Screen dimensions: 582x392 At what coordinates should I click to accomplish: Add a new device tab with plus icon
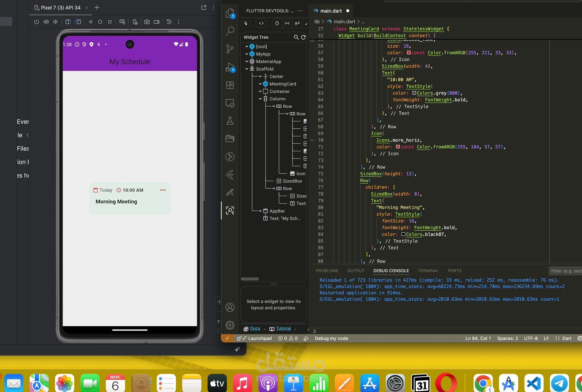point(97,7)
